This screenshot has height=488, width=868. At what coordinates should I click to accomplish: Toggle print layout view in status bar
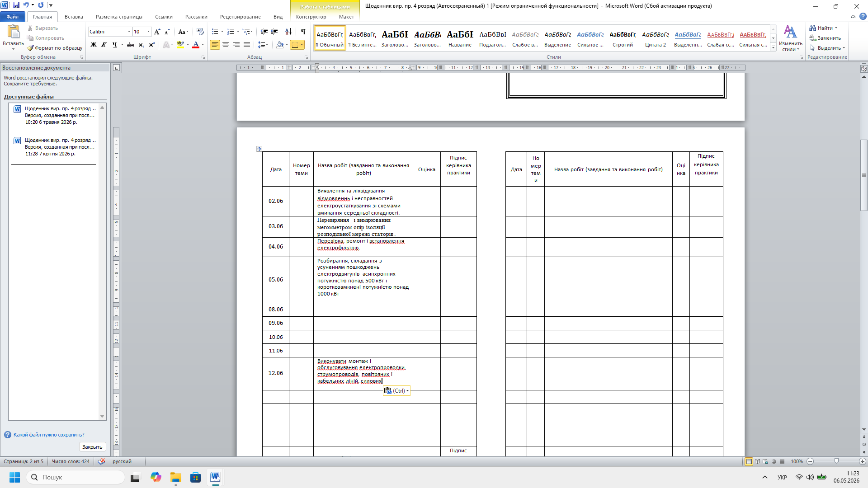tap(749, 461)
